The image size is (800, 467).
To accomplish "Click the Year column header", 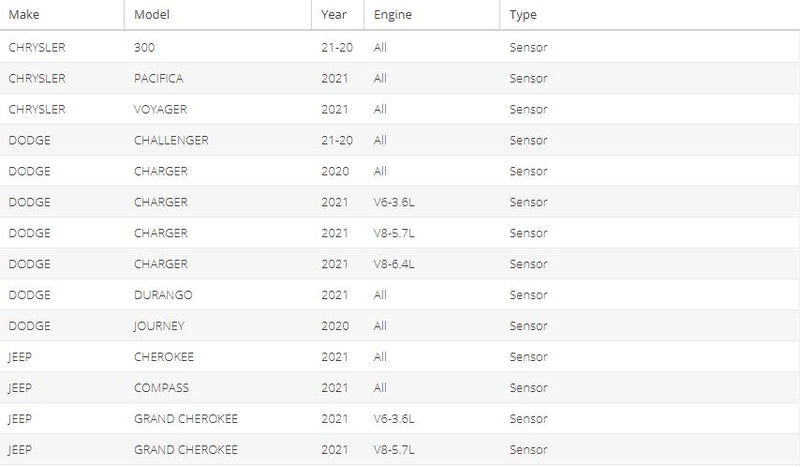I will click(x=338, y=15).
